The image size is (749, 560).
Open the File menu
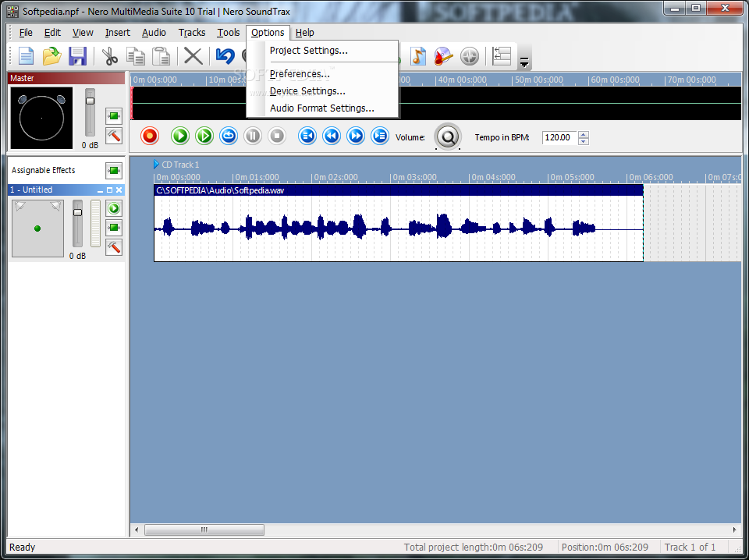[26, 33]
